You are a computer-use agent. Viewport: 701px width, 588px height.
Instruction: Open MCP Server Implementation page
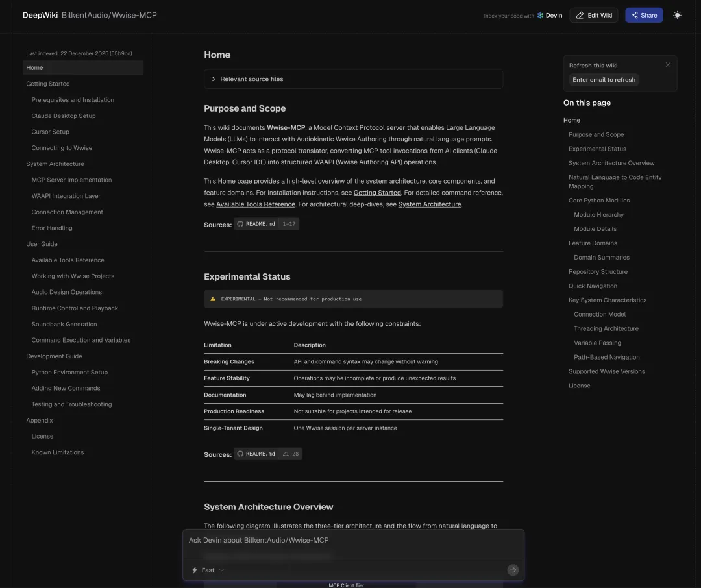coord(71,180)
